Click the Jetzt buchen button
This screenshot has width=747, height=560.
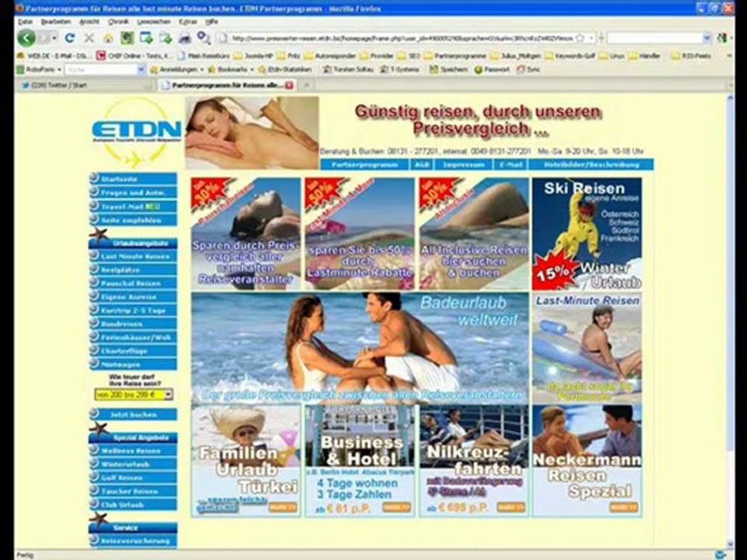pos(133,415)
